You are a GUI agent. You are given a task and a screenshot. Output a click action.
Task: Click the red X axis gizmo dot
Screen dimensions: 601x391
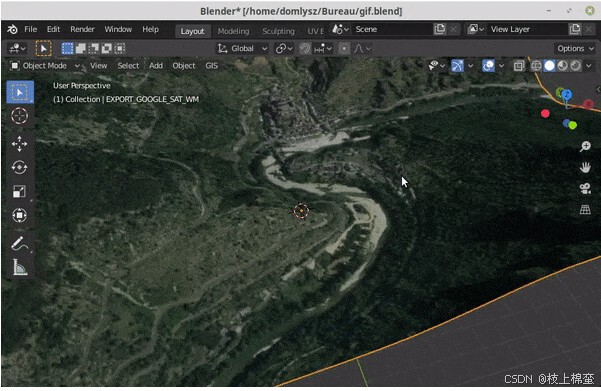[x=545, y=113]
